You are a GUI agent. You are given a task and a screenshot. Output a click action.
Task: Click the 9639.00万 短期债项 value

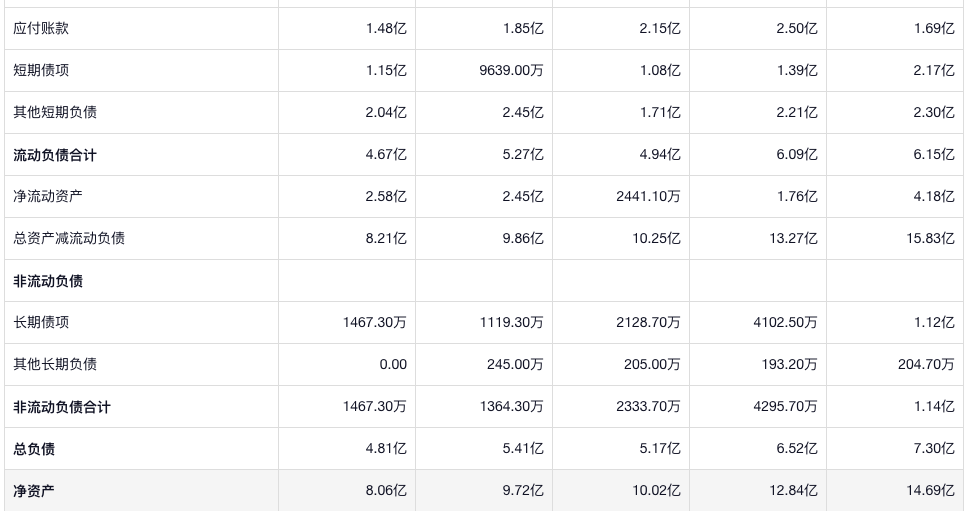point(511,70)
